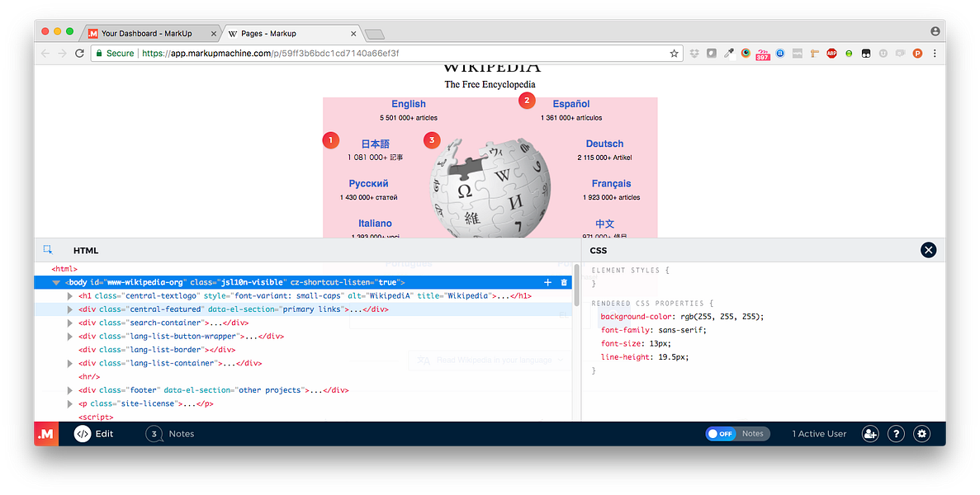Viewport: 980px width, 495px height.
Task: Delete body element with trash icon
Action: (x=564, y=282)
